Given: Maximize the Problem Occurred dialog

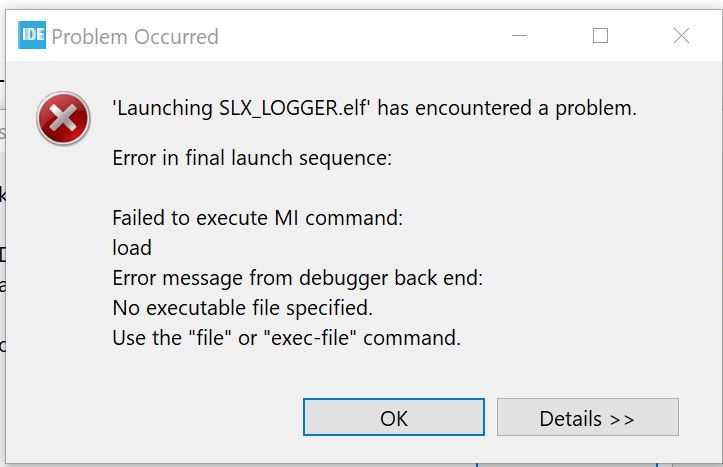Looking at the screenshot, I should click(x=600, y=35).
